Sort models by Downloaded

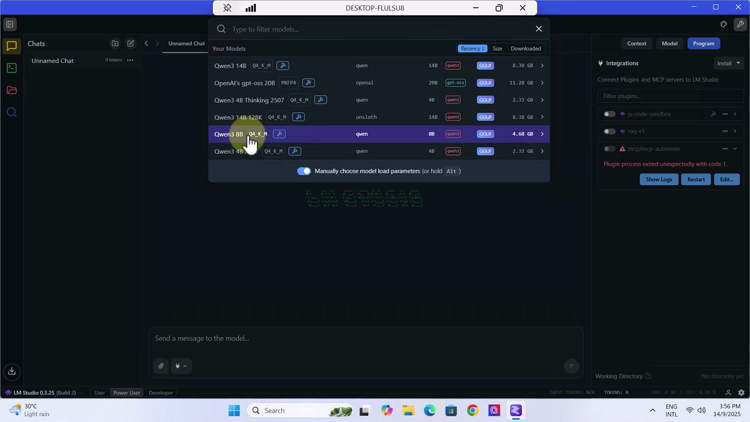click(526, 48)
